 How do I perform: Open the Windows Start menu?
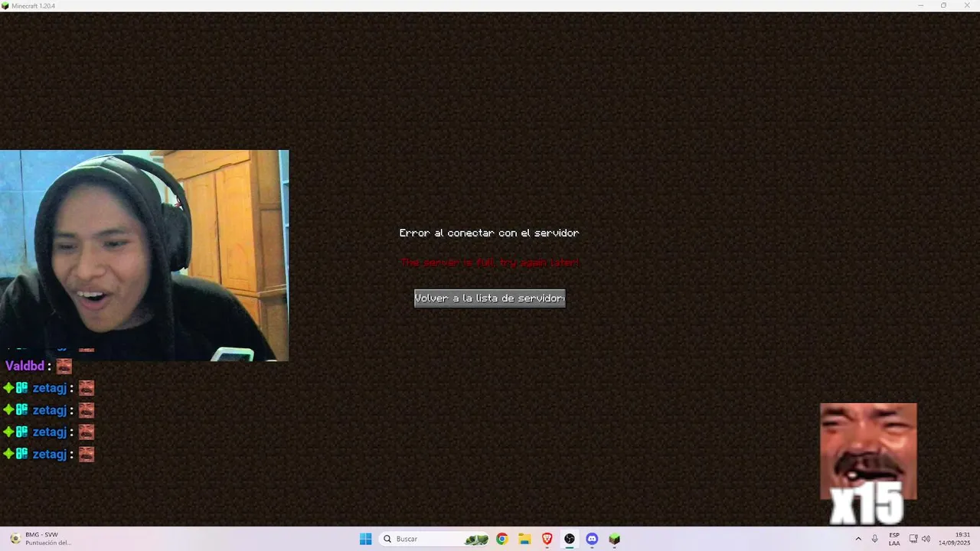[x=366, y=539]
